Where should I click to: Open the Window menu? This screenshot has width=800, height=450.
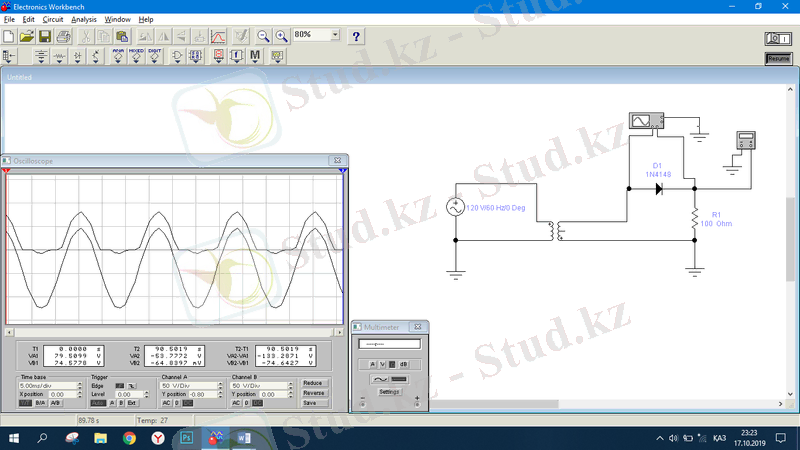click(x=117, y=19)
